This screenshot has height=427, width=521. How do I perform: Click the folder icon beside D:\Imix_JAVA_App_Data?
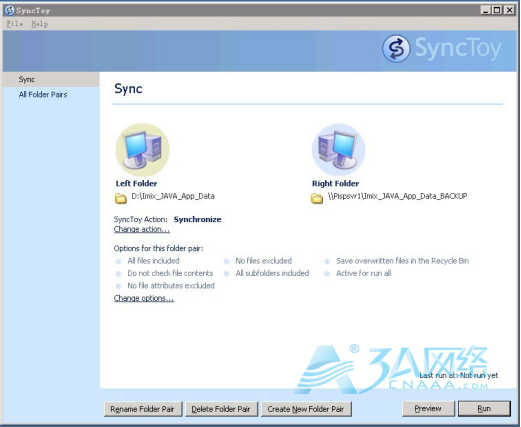(x=121, y=198)
